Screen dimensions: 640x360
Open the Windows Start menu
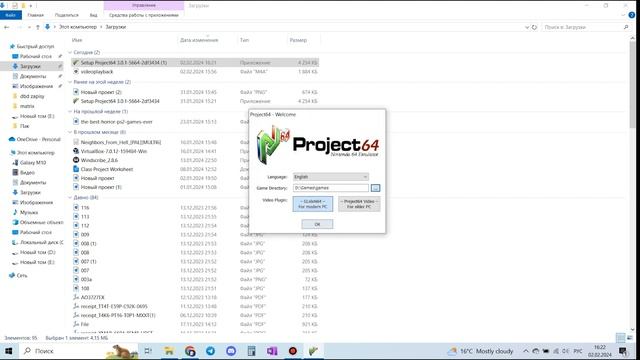click(x=9, y=351)
